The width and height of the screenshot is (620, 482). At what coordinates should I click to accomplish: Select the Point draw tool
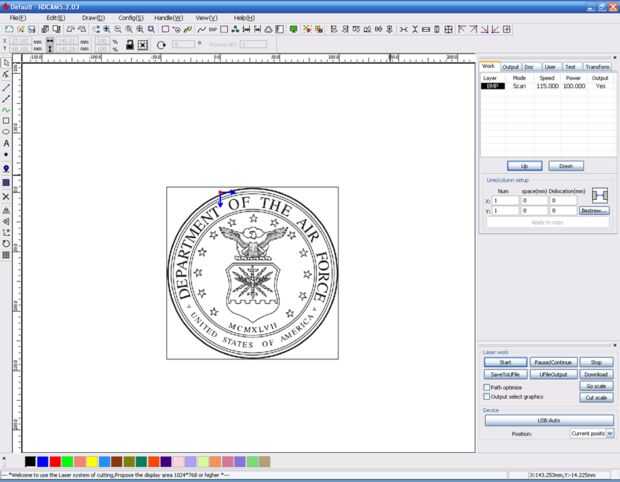coord(6,155)
